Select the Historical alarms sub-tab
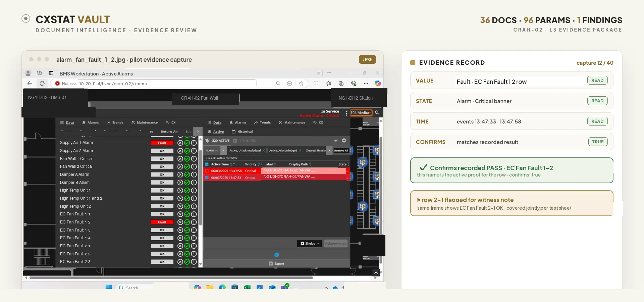644x302 pixels. click(242, 132)
